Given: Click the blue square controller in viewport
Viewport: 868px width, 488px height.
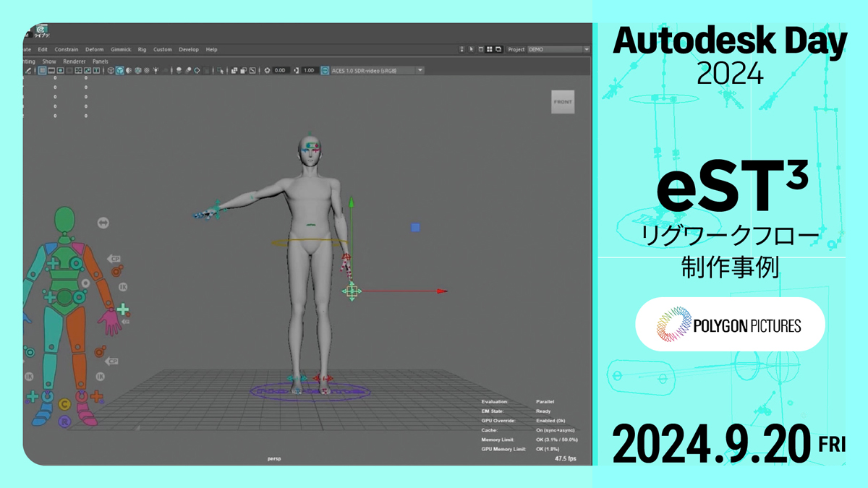Looking at the screenshot, I should pyautogui.click(x=415, y=228).
